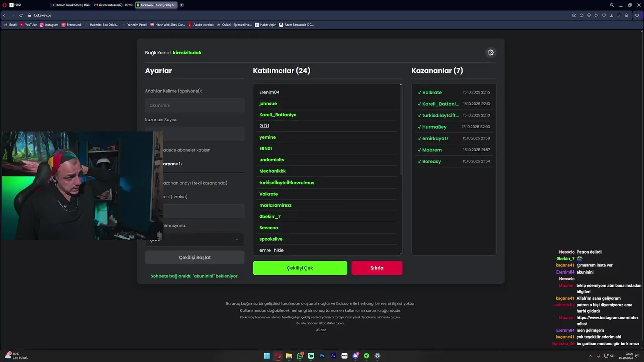This screenshot has height=362, width=644.
Task: Click the Opera snapshot camera icon
Action: pos(581,15)
